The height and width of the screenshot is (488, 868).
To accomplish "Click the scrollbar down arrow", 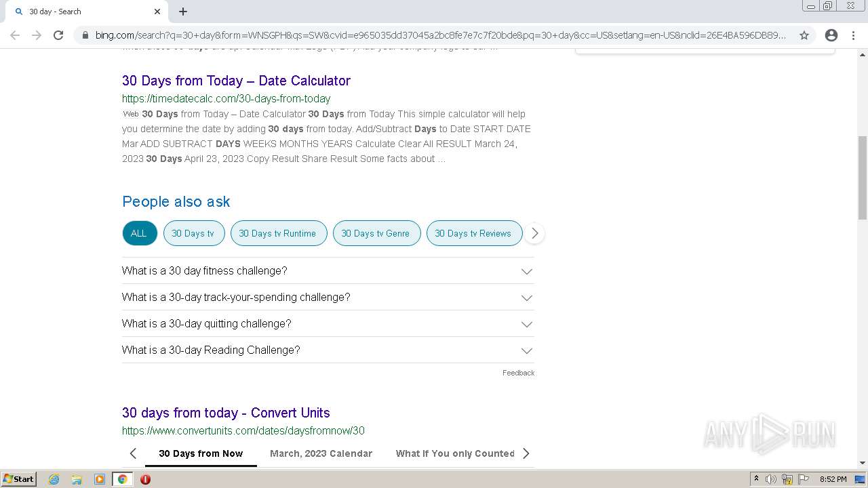I will (x=863, y=463).
